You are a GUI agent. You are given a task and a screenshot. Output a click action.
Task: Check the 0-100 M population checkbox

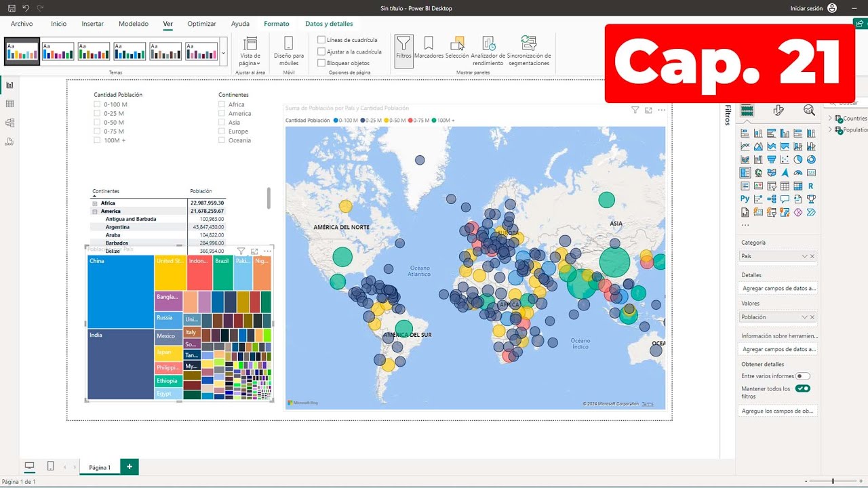coord(97,104)
